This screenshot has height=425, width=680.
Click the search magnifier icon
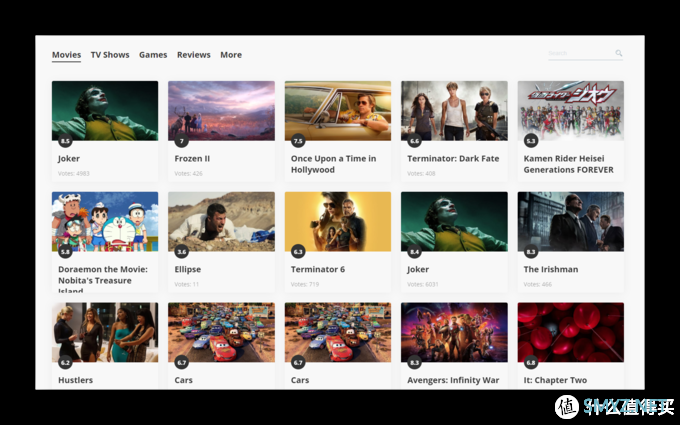pos(618,53)
